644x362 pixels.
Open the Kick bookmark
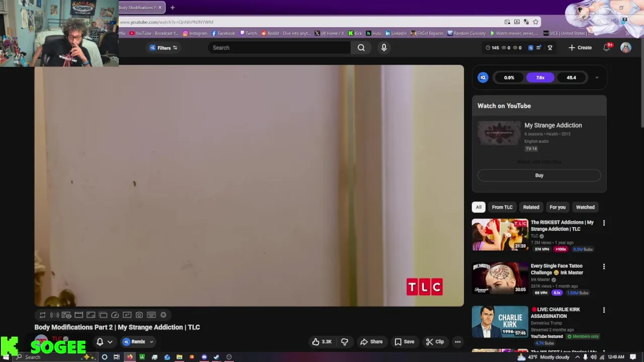click(355, 33)
